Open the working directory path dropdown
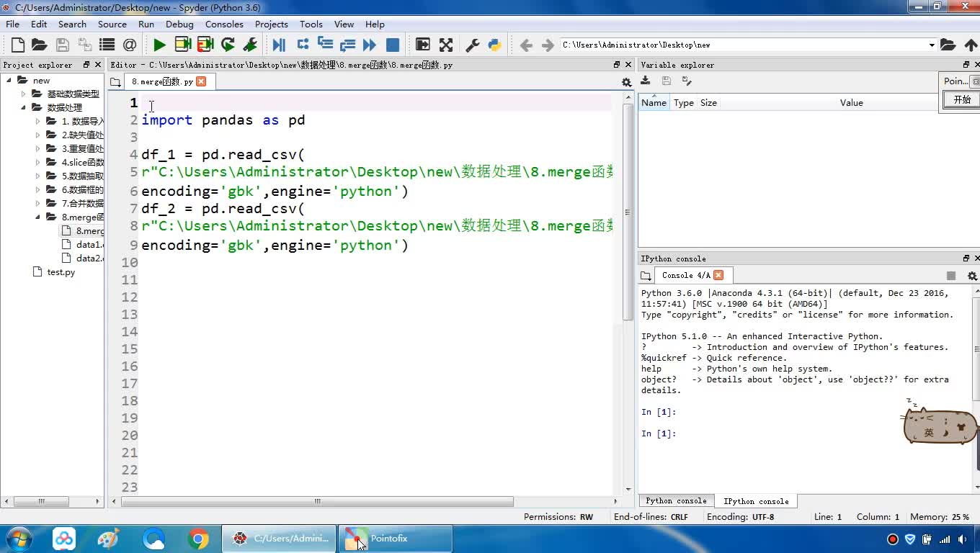This screenshot has height=553, width=980. [x=931, y=45]
